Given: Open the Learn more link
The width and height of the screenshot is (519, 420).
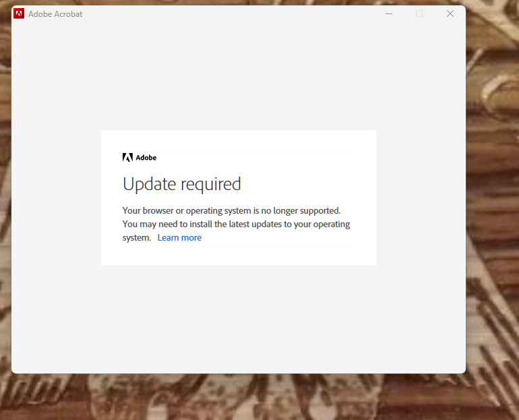Looking at the screenshot, I should 179,237.
